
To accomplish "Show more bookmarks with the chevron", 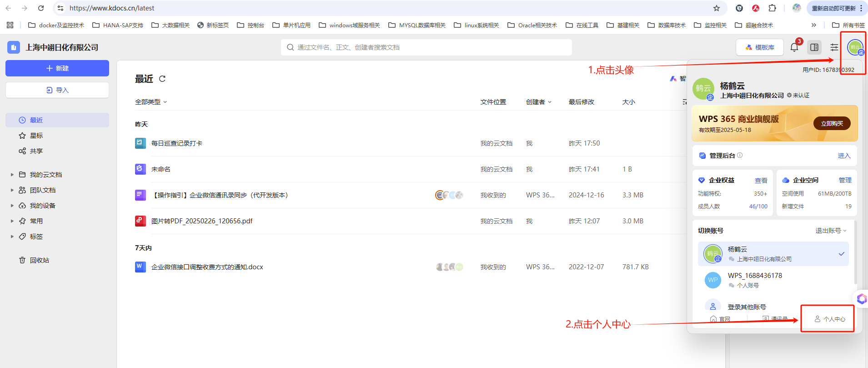I will pyautogui.click(x=814, y=25).
